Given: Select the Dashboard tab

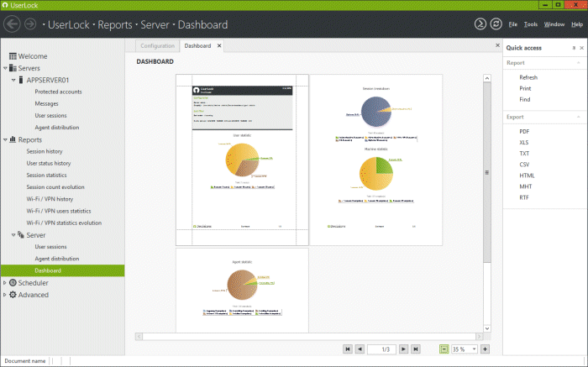Looking at the screenshot, I should tap(197, 45).
